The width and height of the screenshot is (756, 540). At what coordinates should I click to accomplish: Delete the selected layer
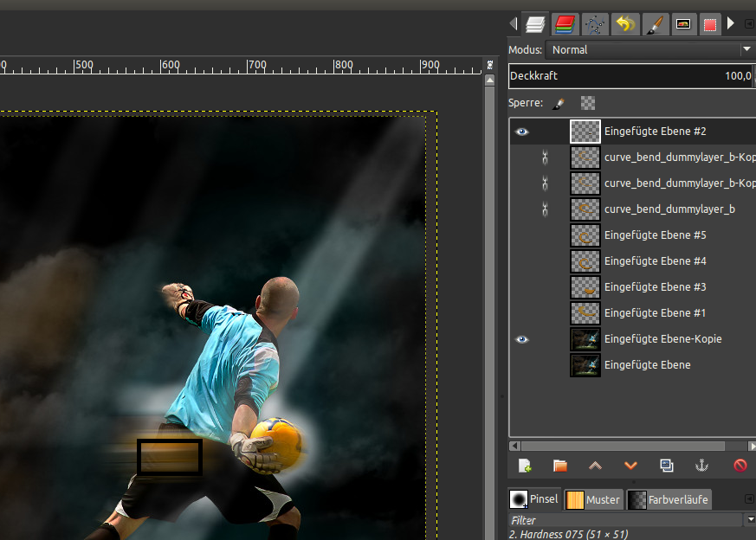click(740, 466)
